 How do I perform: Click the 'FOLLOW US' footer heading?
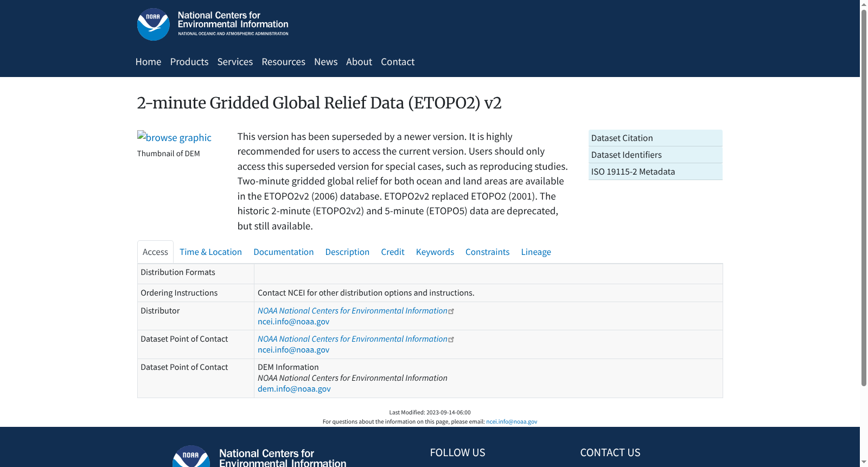(x=458, y=452)
